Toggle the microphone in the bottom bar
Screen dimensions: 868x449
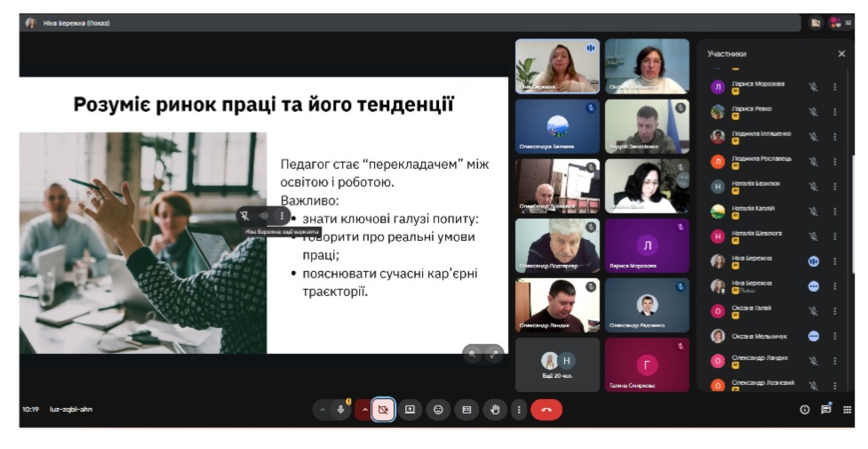click(x=340, y=410)
